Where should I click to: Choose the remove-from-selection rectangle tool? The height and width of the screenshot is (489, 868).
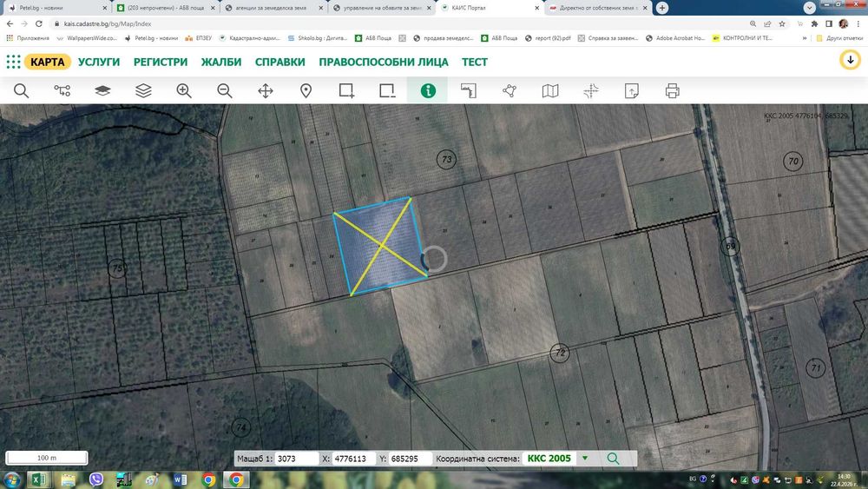(387, 91)
